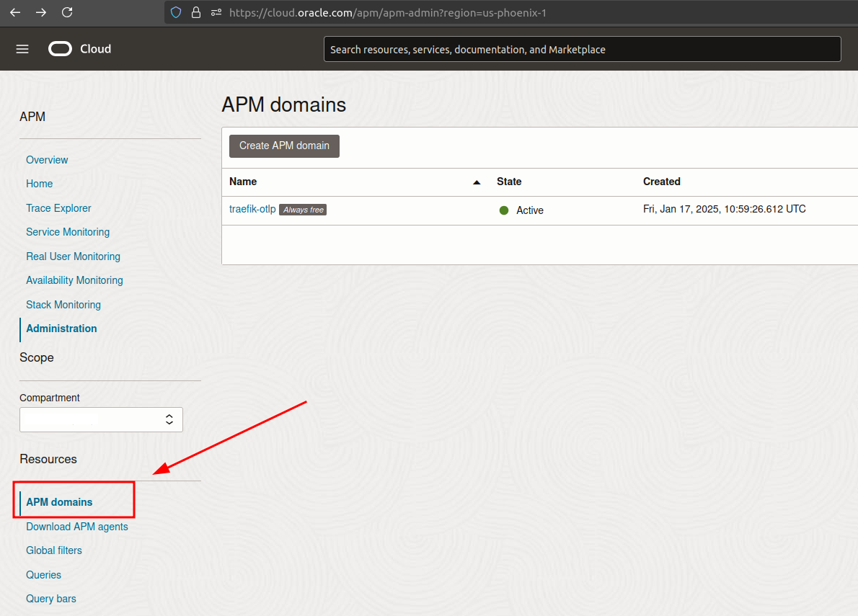This screenshot has height=616, width=858.
Task: Focus the search resources input field
Action: click(x=582, y=50)
